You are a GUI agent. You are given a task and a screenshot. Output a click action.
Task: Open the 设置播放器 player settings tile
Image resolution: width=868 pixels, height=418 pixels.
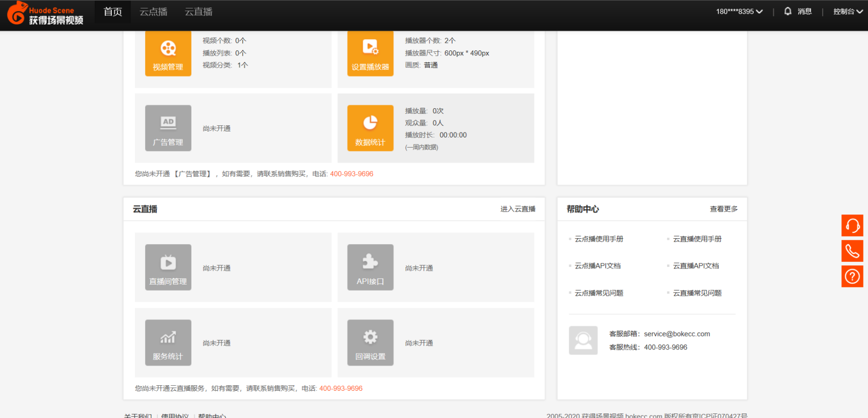370,54
